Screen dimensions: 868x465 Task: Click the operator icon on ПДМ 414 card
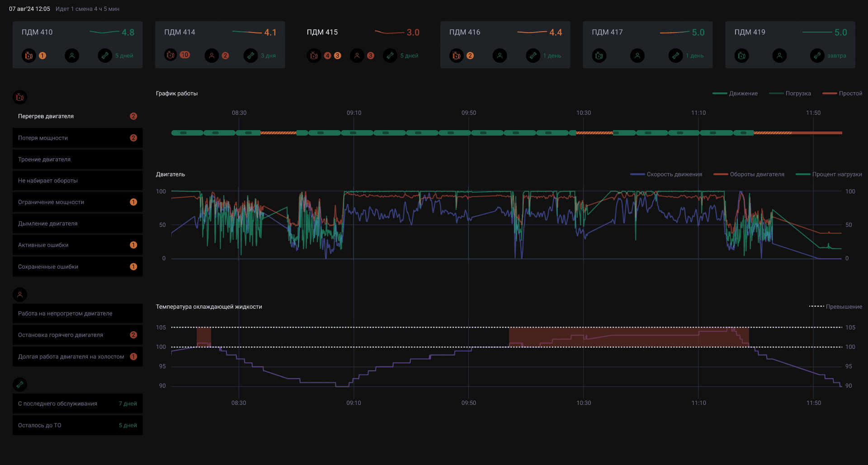(212, 56)
